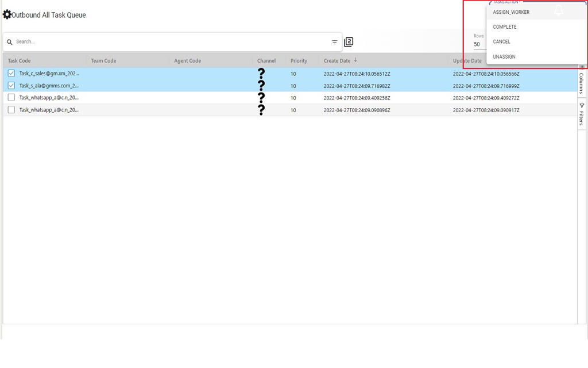Click the channel icon for Task_s_ala row
The image size is (588, 368).
[261, 86]
